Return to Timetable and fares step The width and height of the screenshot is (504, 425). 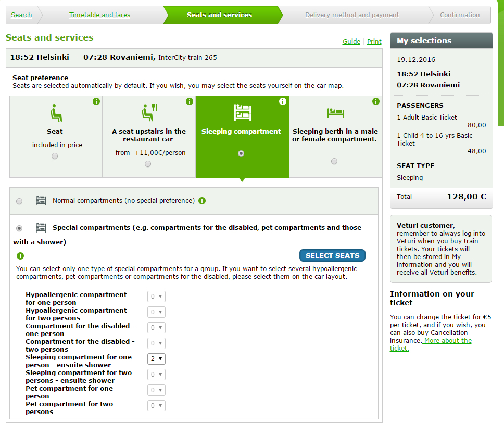(x=99, y=15)
